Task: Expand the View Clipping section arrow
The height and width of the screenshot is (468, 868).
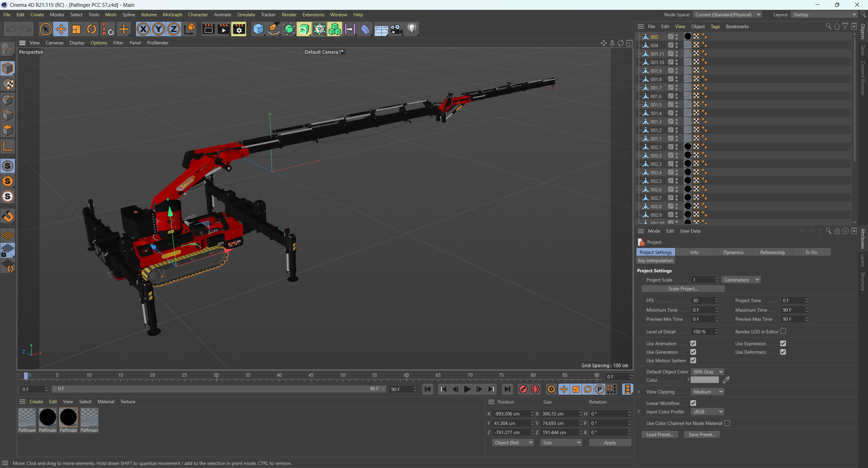Action: pyautogui.click(x=639, y=392)
